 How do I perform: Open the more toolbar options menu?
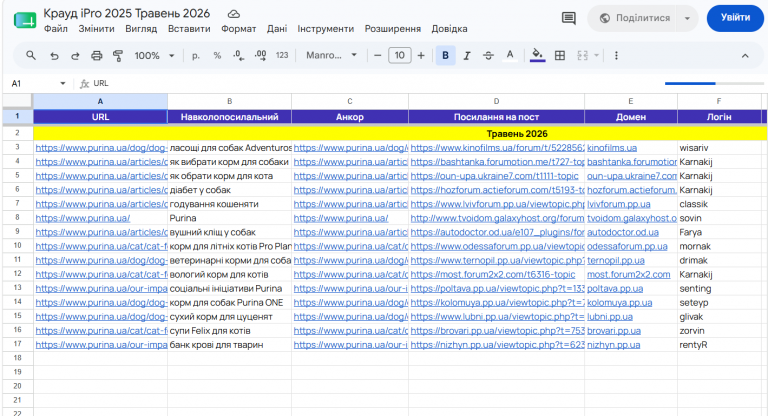click(616, 55)
